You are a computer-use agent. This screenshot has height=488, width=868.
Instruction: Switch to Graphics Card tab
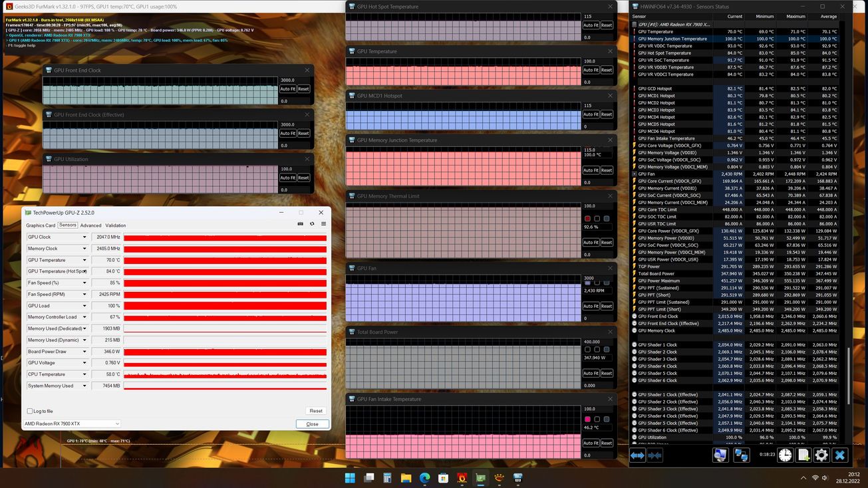point(41,225)
